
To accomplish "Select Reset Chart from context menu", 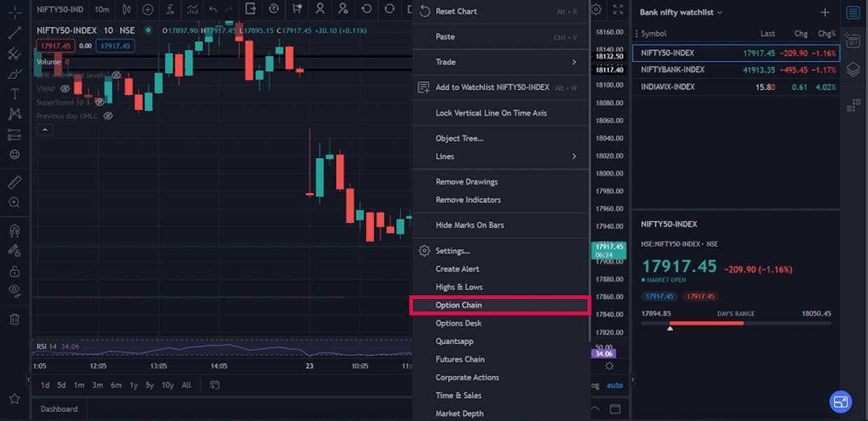I will coord(500,11).
